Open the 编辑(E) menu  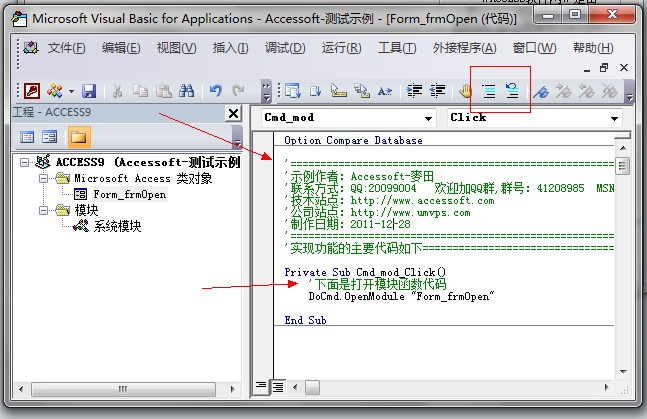(121, 48)
